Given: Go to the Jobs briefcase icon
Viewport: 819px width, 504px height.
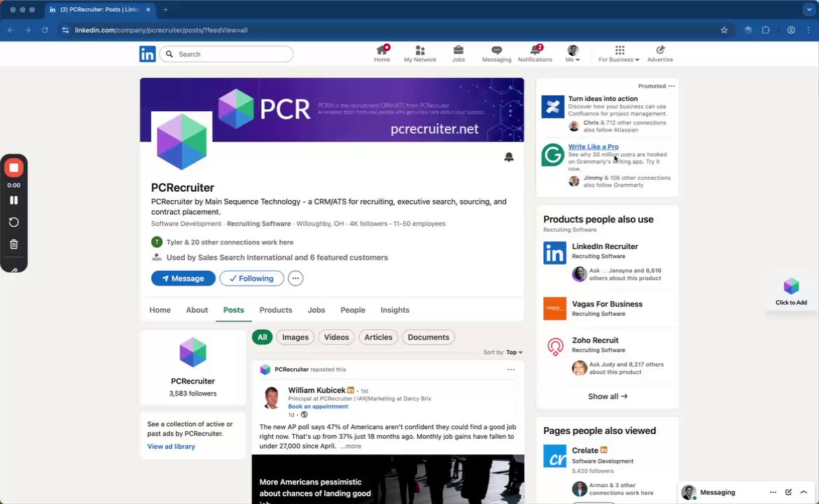Looking at the screenshot, I should pos(458,54).
